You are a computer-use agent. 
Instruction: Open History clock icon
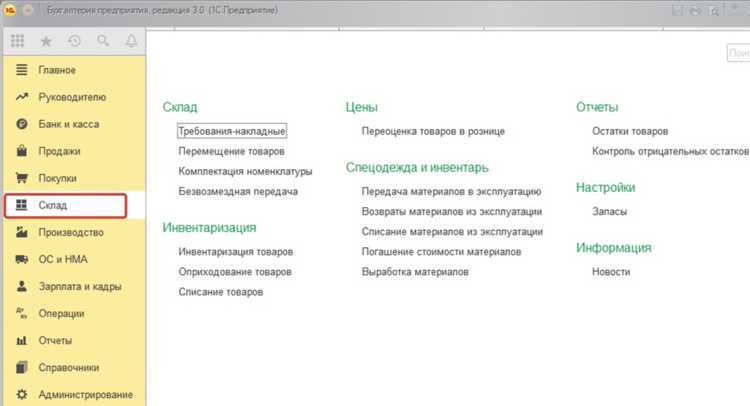point(74,41)
